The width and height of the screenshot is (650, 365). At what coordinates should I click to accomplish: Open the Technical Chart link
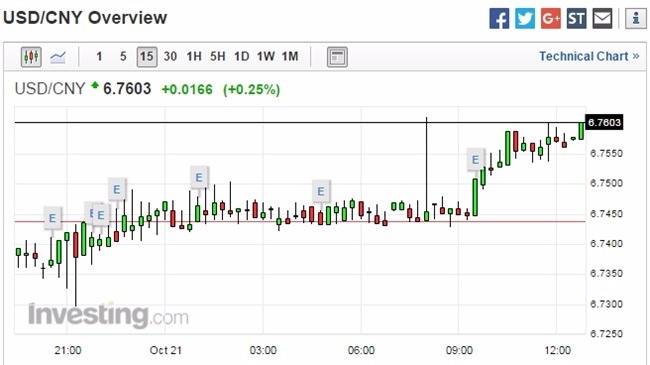pyautogui.click(x=589, y=56)
